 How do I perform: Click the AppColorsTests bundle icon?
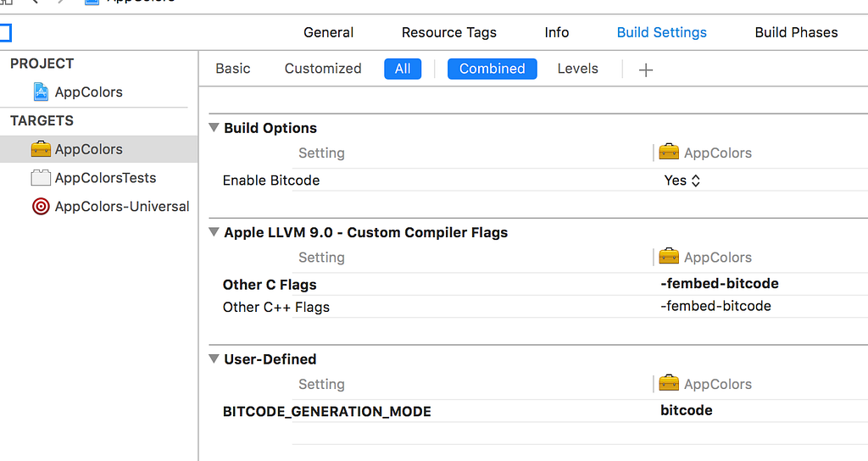pos(41,178)
